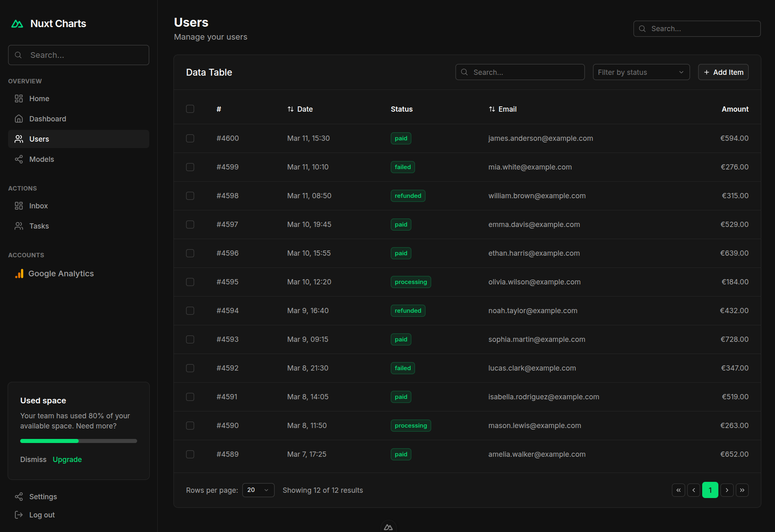Click the Home grid icon in sidebar
Viewport: 775px width, 532px height.
coord(19,98)
